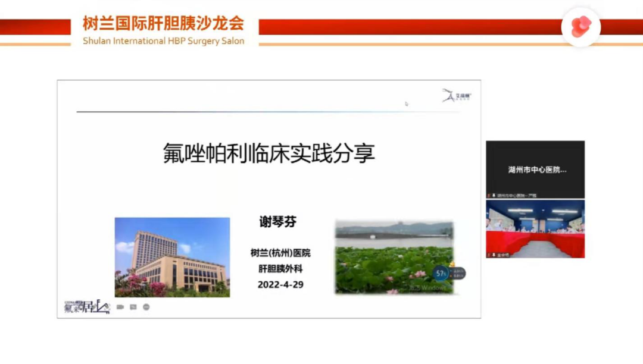Image resolution: width=643 pixels, height=364 pixels.
Task: Click the lotus pond photo on the slide
Action: [x=395, y=257]
